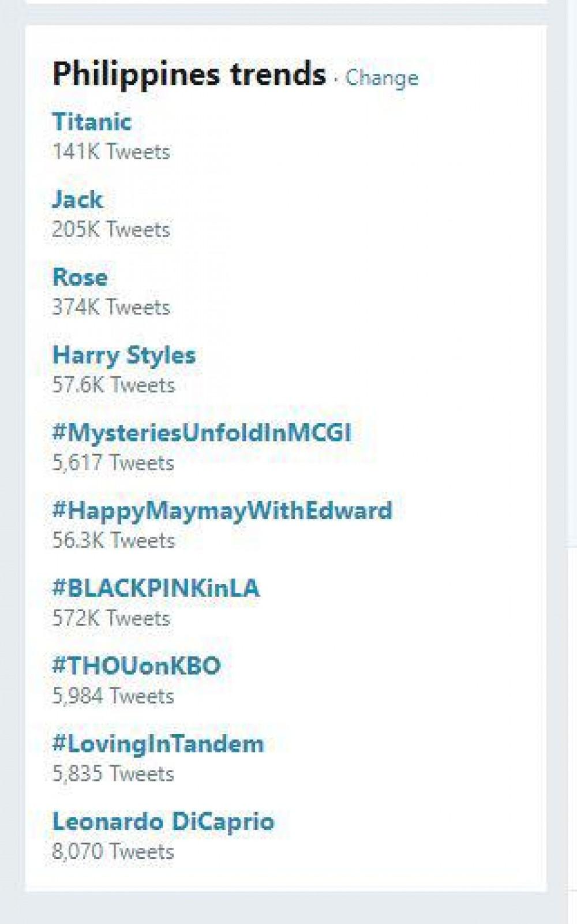View the Leonardo DiCaprio trend
The width and height of the screenshot is (577, 924).
(163, 822)
